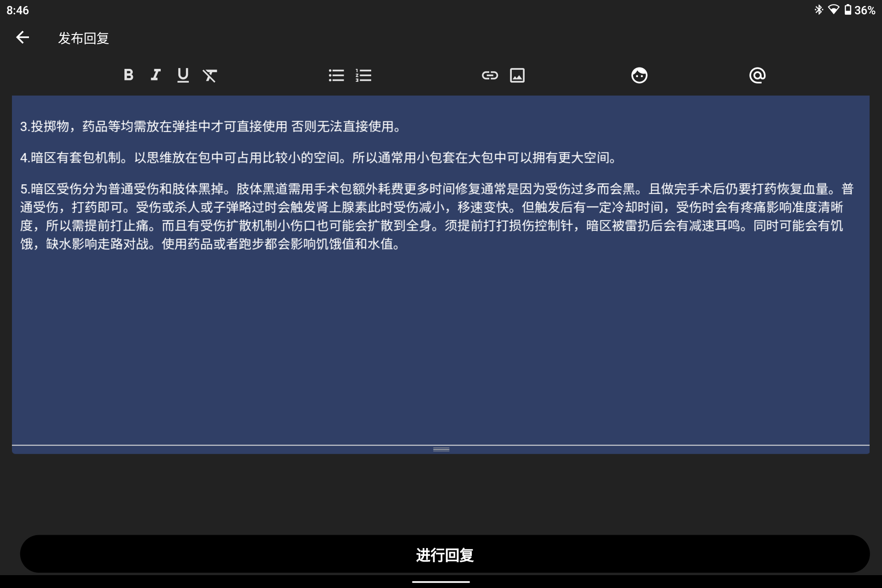Image resolution: width=882 pixels, height=588 pixels.
Task: Tap the back arrow to leave reply
Action: point(23,38)
